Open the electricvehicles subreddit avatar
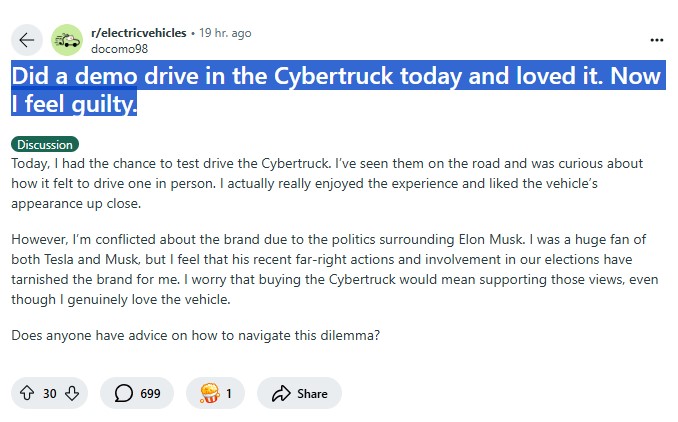 [67, 40]
